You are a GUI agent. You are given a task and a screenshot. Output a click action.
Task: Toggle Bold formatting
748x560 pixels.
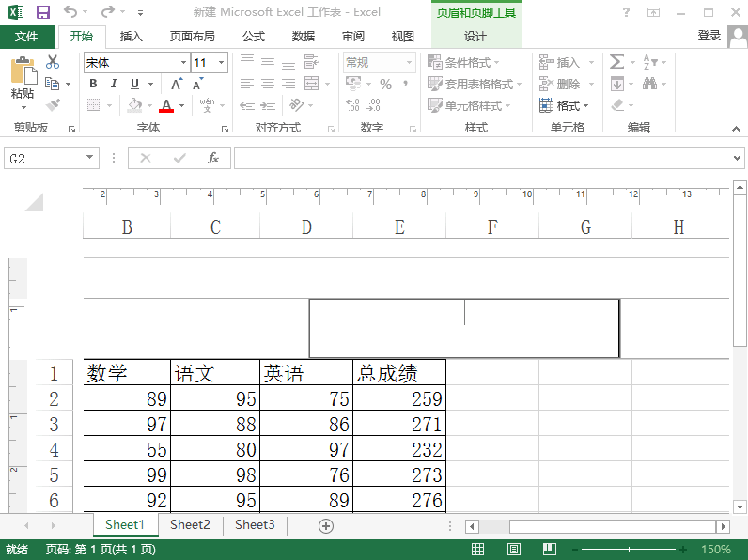[94, 84]
